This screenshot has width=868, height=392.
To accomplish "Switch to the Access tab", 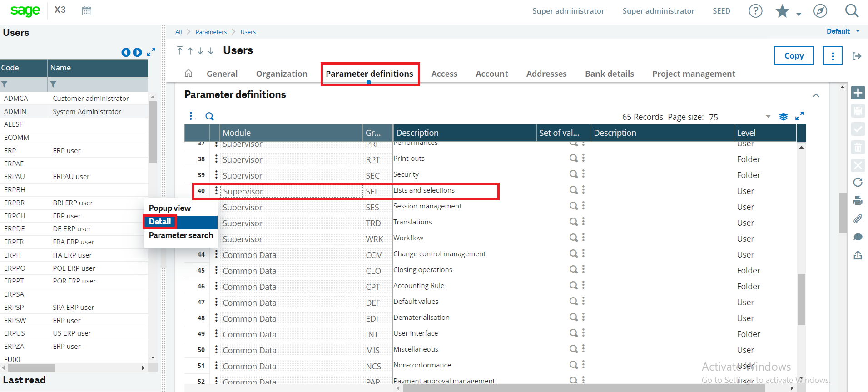I will click(x=444, y=74).
